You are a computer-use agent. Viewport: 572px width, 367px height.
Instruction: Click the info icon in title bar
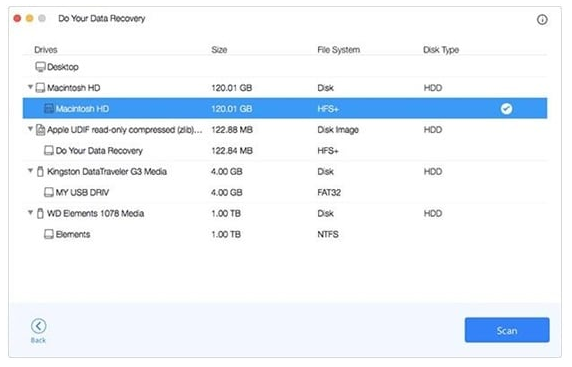(x=542, y=19)
